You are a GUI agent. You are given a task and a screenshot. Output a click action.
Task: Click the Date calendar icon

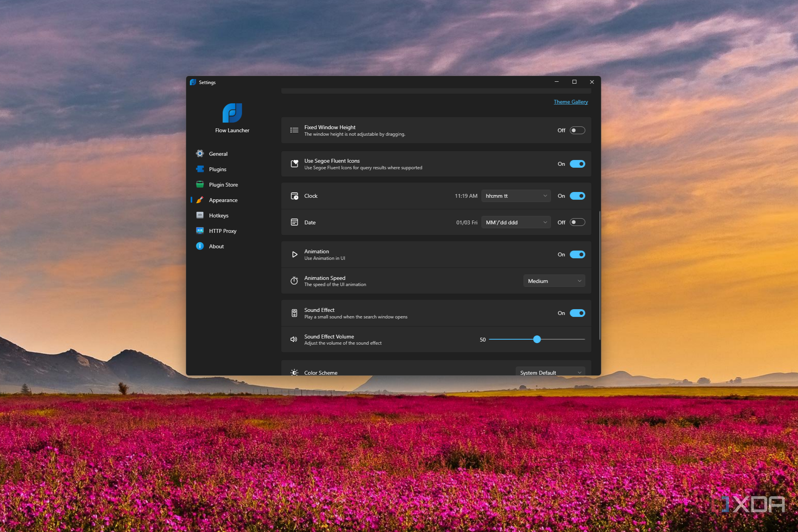click(x=294, y=222)
